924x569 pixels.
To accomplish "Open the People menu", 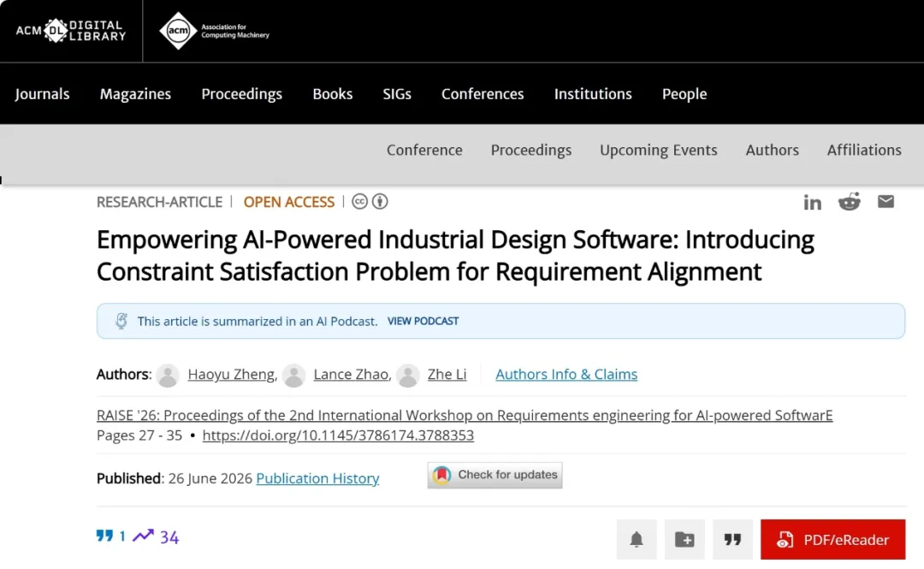I will (684, 94).
